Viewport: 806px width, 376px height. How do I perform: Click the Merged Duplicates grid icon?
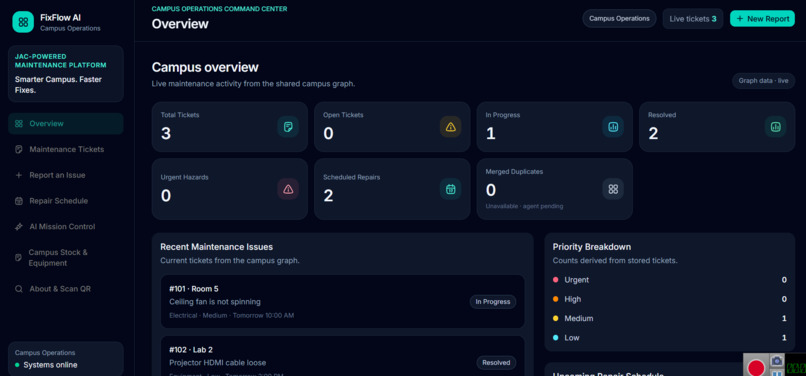pyautogui.click(x=613, y=189)
